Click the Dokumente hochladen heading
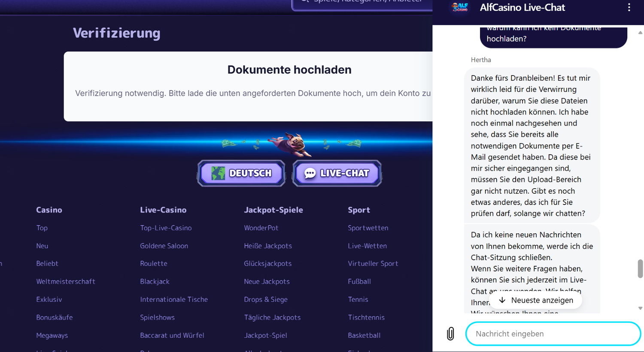The width and height of the screenshot is (644, 352). 289,69
